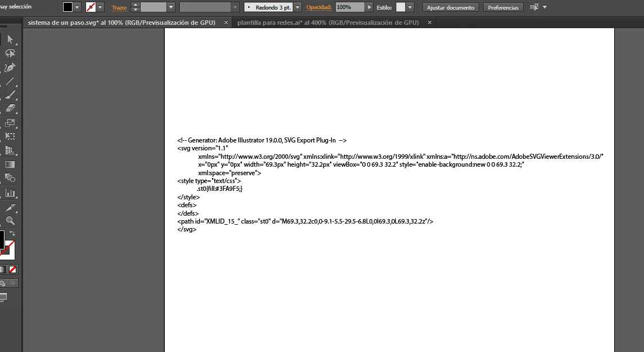
Task: Apply gradient fill mode button
Action: (x=2, y=270)
